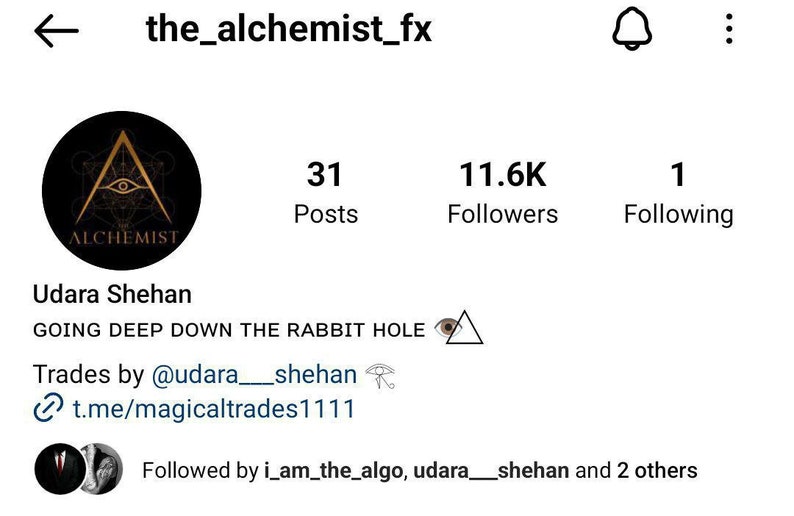
Task: Tap the rabbit hole bio text
Action: [229, 330]
